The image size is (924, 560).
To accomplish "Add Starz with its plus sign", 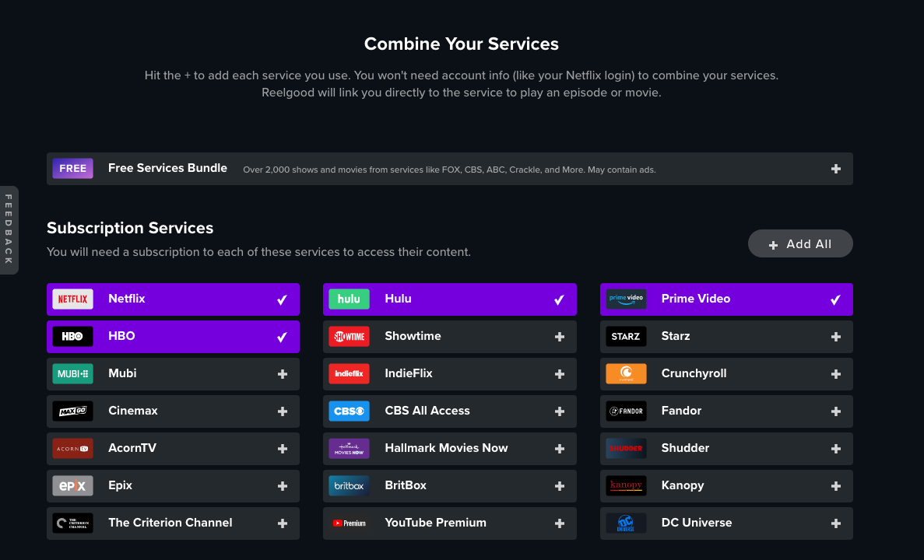I will coord(835,337).
